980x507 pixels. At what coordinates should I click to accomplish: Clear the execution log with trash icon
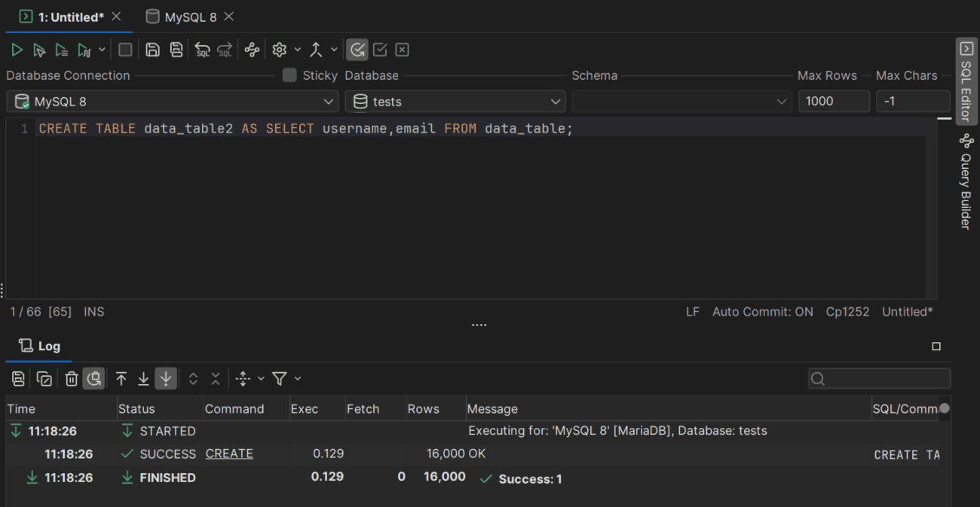click(x=71, y=378)
